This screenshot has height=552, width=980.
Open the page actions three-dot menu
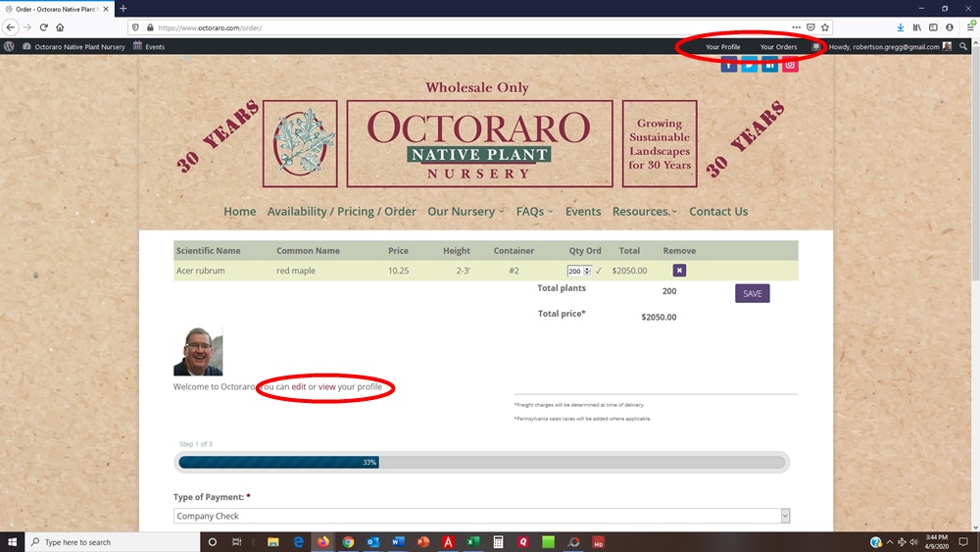[x=796, y=27]
